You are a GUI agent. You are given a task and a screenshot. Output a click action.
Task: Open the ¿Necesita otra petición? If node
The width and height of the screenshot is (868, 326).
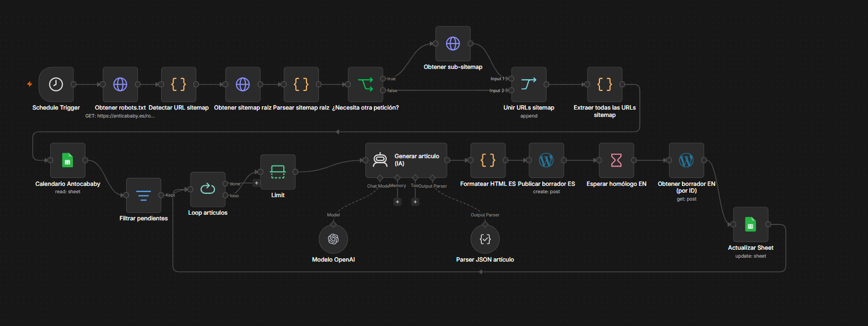coord(365,84)
